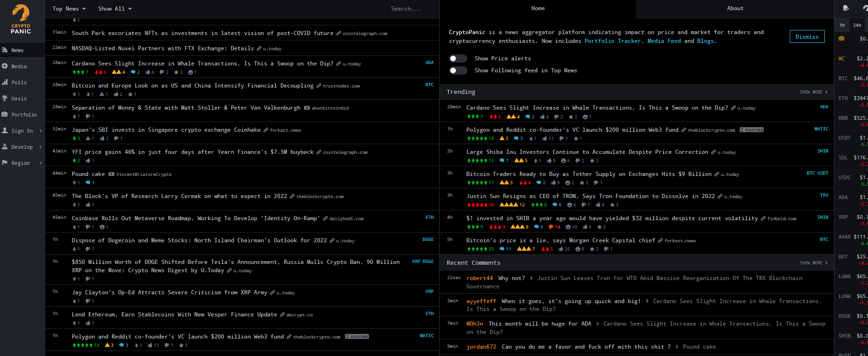
Task: Select the 24h price change tab
Action: (857, 25)
